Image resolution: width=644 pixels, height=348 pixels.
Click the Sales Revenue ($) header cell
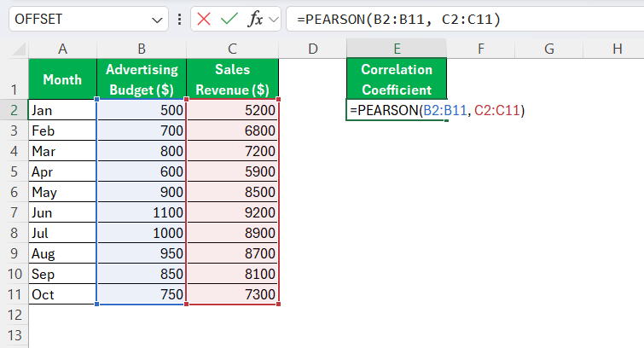(x=233, y=79)
